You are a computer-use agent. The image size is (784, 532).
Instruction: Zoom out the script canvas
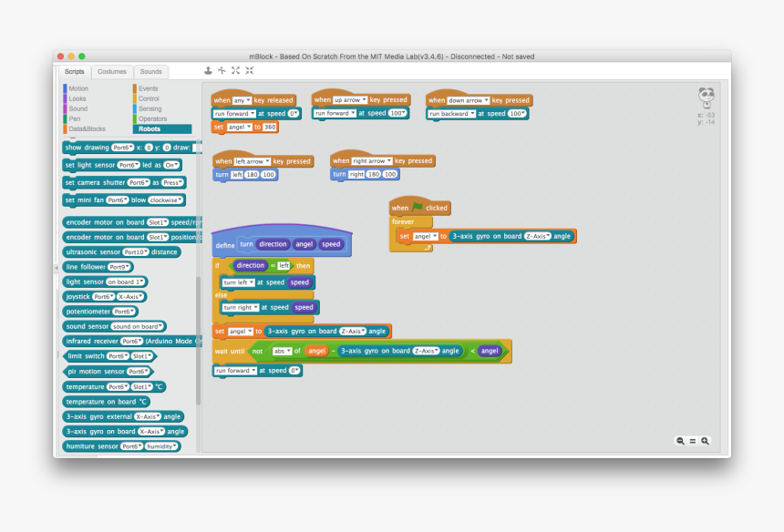(680, 441)
